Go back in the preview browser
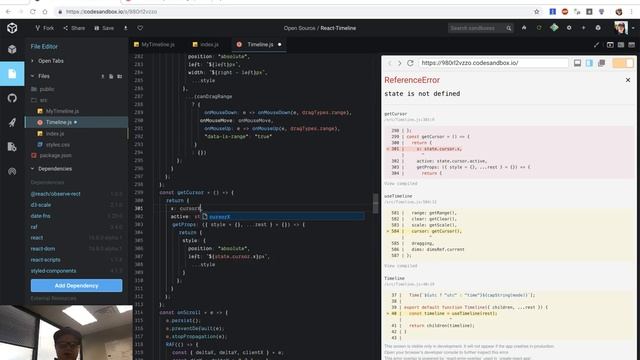640x360 pixels. coord(389,63)
